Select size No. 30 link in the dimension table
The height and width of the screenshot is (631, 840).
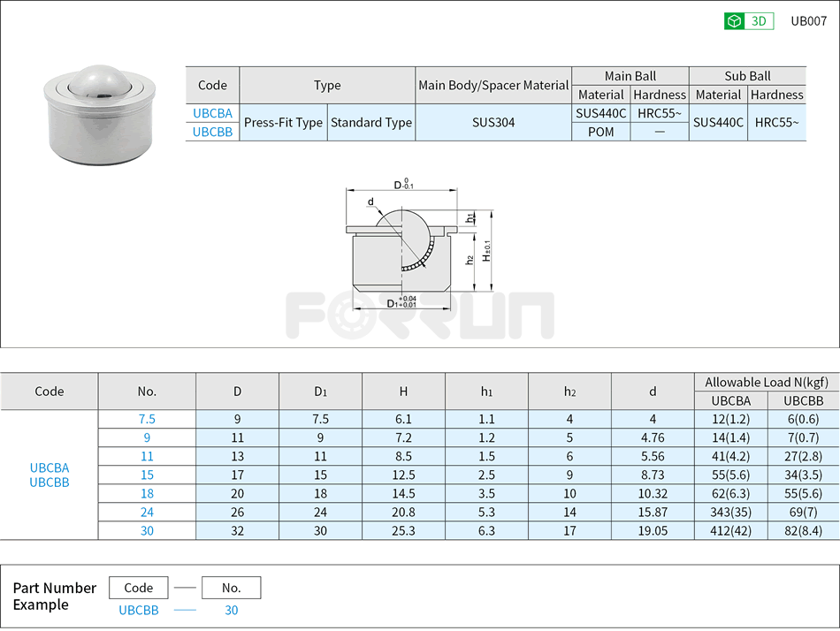(147, 531)
